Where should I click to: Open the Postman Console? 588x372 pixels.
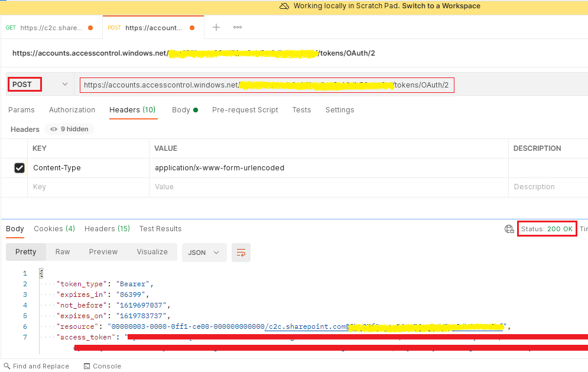click(x=102, y=365)
